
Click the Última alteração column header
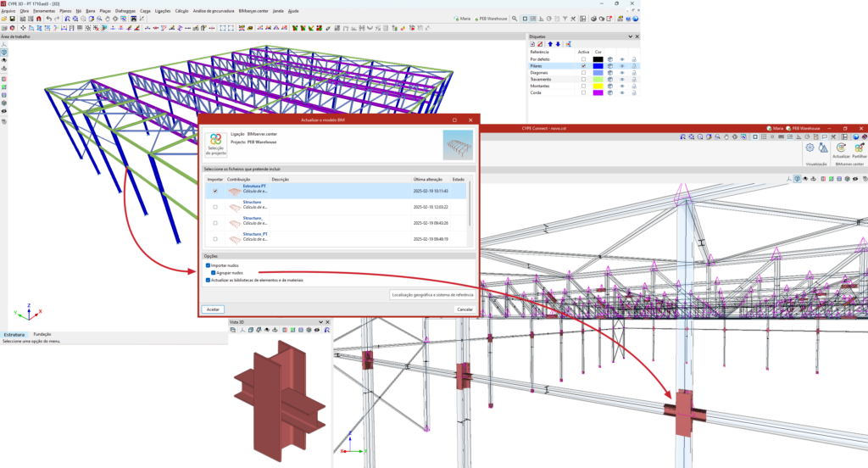tap(431, 180)
